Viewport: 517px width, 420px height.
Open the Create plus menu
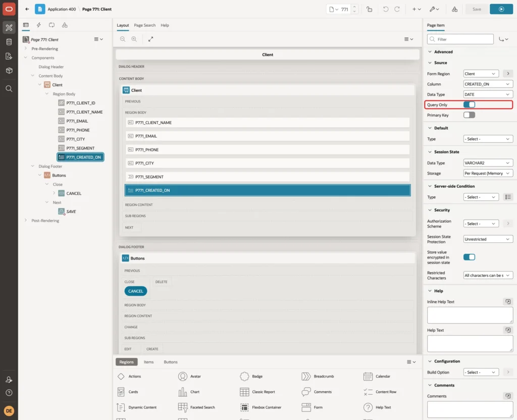(x=417, y=9)
